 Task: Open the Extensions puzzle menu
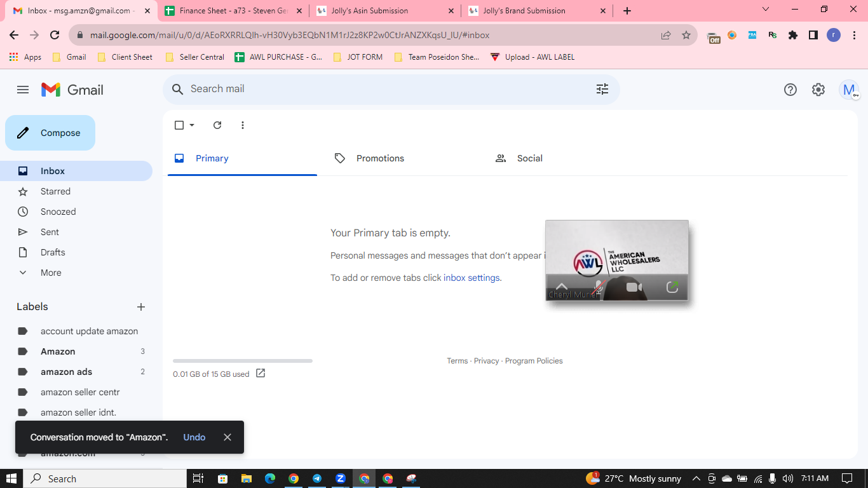tap(793, 36)
